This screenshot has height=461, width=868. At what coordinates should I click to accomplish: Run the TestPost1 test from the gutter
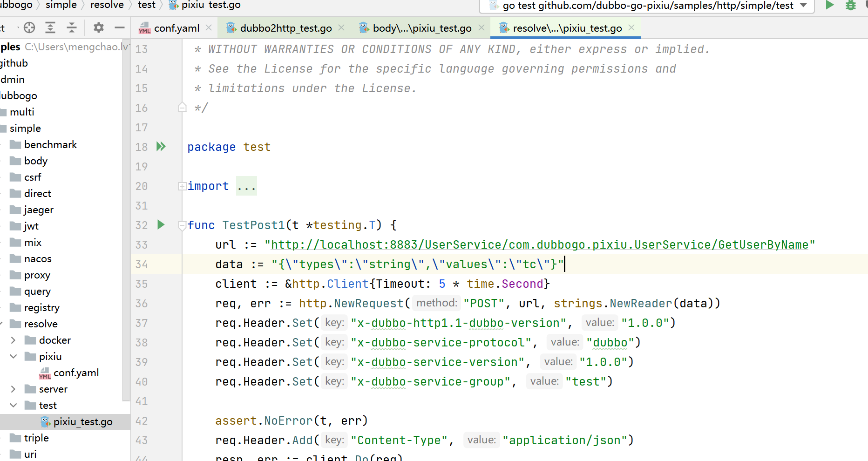click(x=161, y=225)
